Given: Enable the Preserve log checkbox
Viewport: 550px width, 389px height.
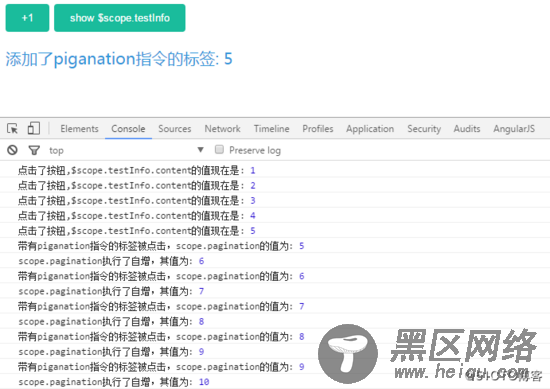Looking at the screenshot, I should coord(219,150).
